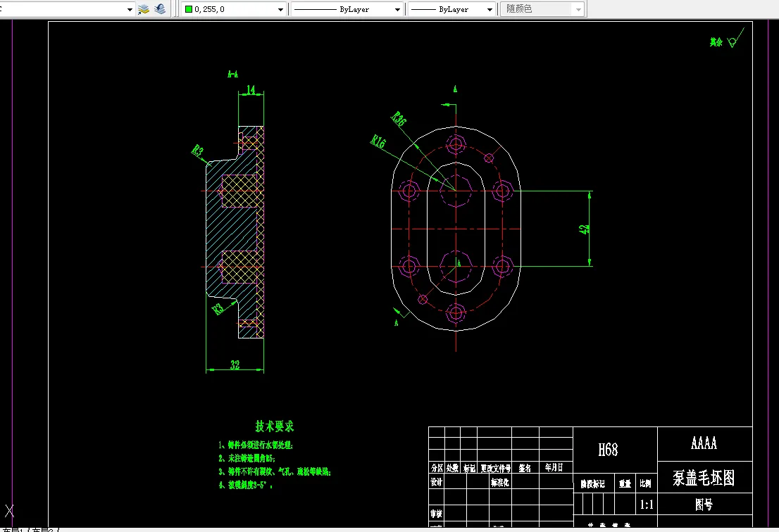Select the 1:1 scale value

point(647,505)
